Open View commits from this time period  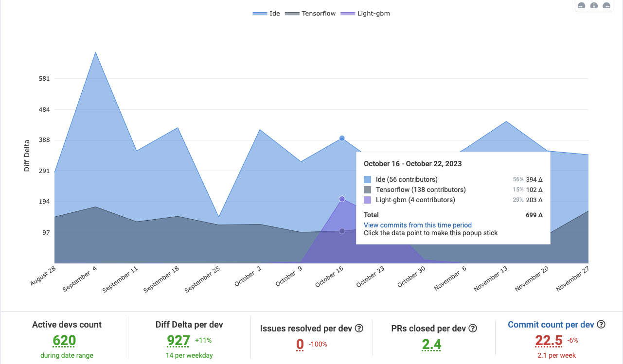(417, 225)
